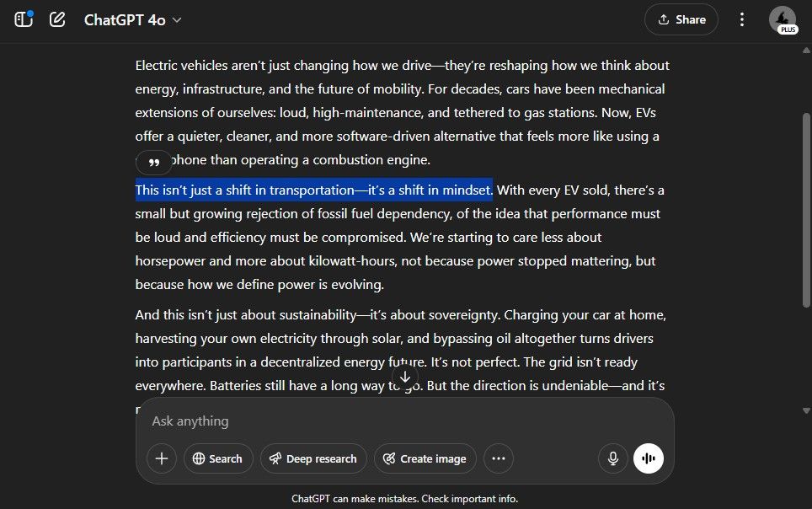Start a new chat
This screenshot has width=812, height=509.
pos(57,19)
